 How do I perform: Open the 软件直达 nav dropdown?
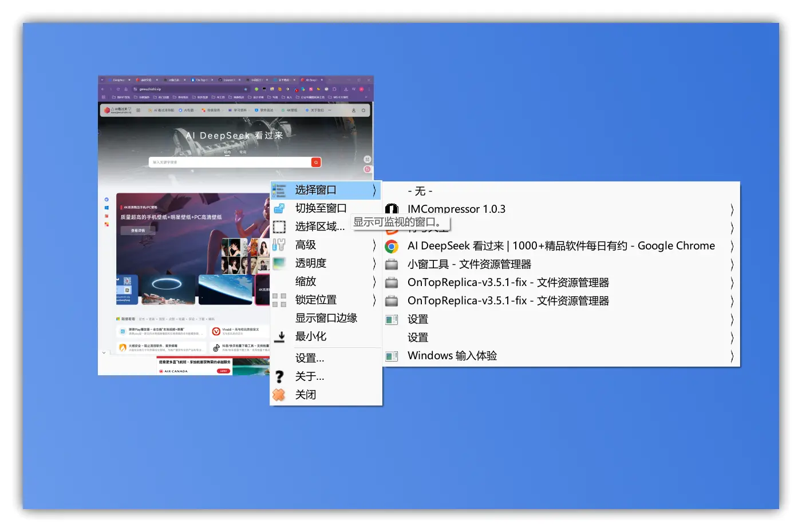coord(264,110)
